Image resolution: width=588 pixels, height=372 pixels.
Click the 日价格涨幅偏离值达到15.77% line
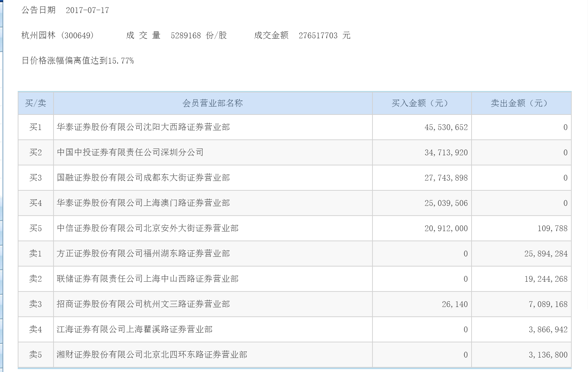click(78, 61)
